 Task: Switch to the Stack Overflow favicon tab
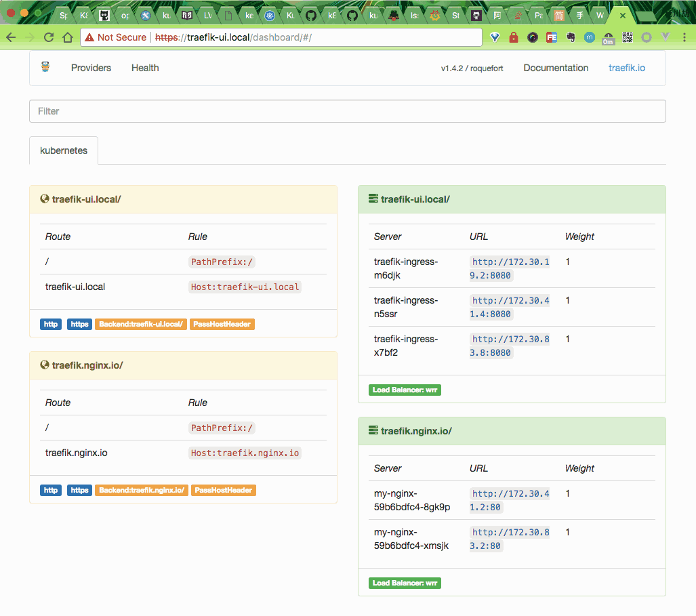pyautogui.click(x=518, y=16)
